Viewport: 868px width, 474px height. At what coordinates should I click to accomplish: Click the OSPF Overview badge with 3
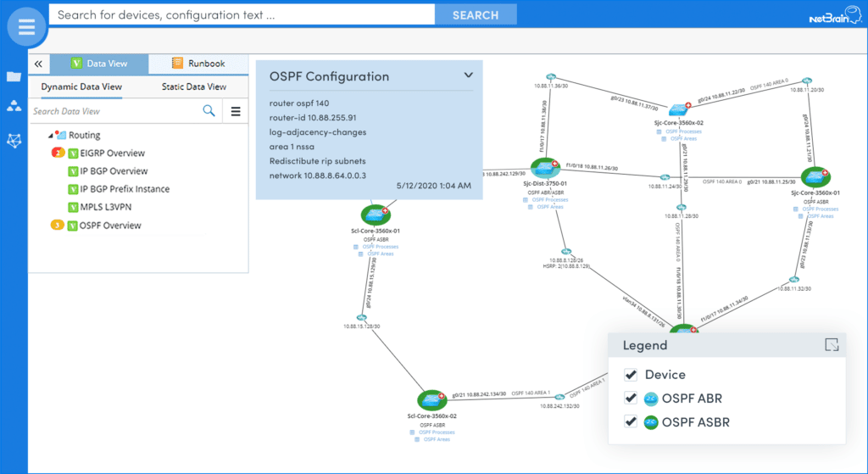click(57, 225)
